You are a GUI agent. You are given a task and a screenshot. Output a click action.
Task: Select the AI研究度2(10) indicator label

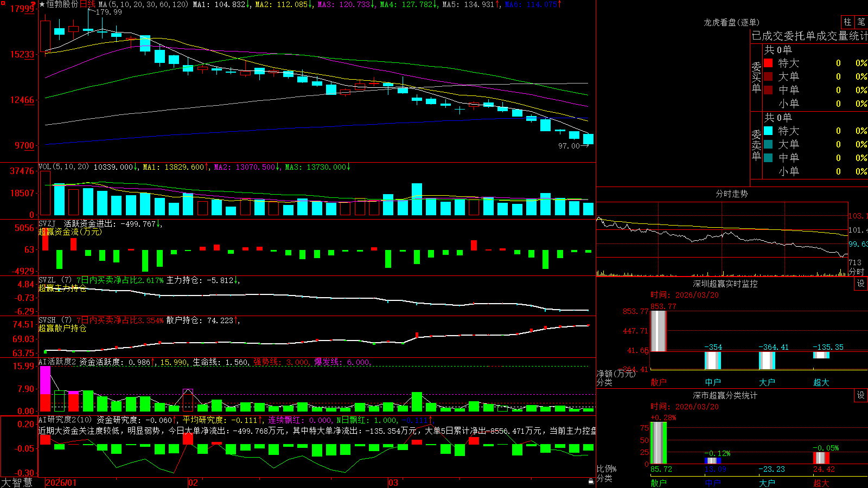click(x=65, y=420)
